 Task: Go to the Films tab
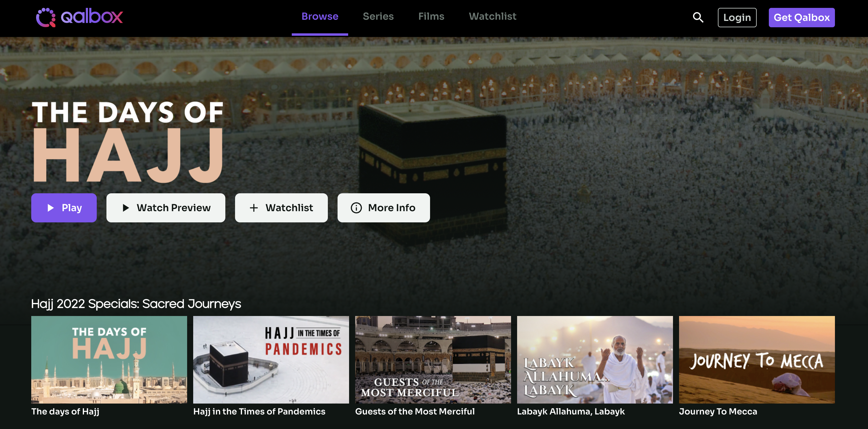click(x=431, y=16)
